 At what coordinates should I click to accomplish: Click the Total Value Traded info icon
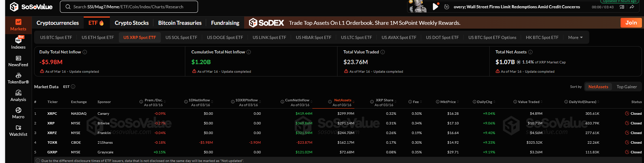[383, 52]
